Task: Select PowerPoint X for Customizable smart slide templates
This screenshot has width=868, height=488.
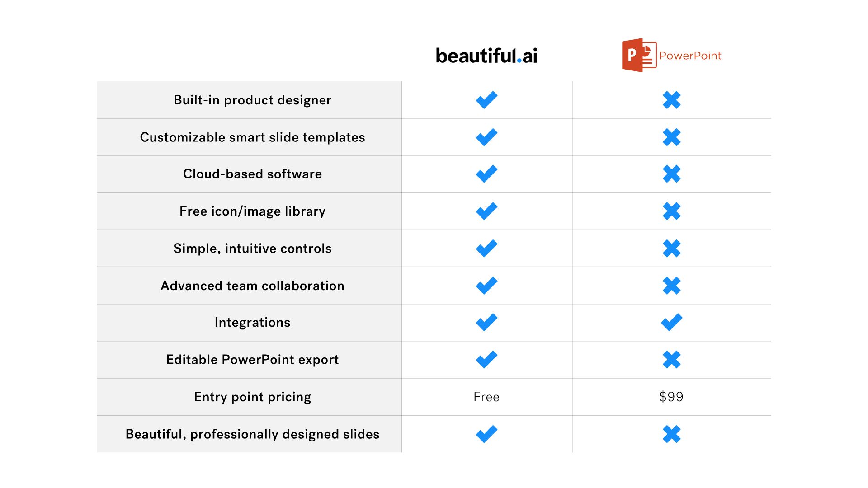Action: coord(671,137)
